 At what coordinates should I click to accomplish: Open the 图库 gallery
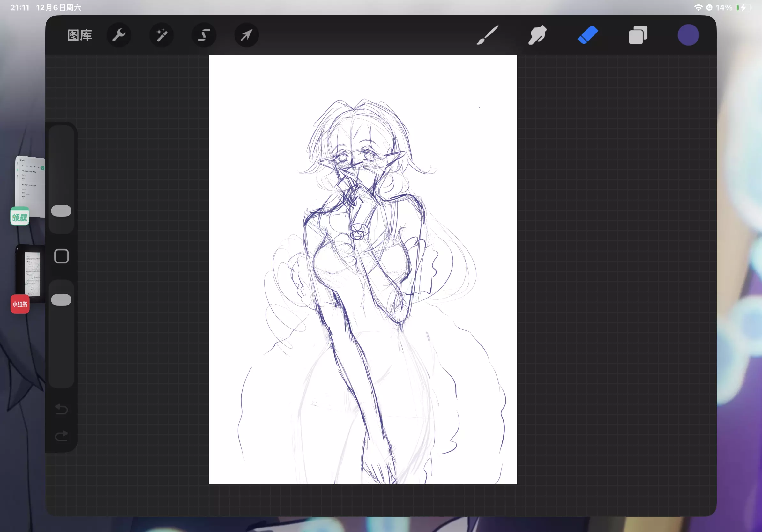point(79,35)
